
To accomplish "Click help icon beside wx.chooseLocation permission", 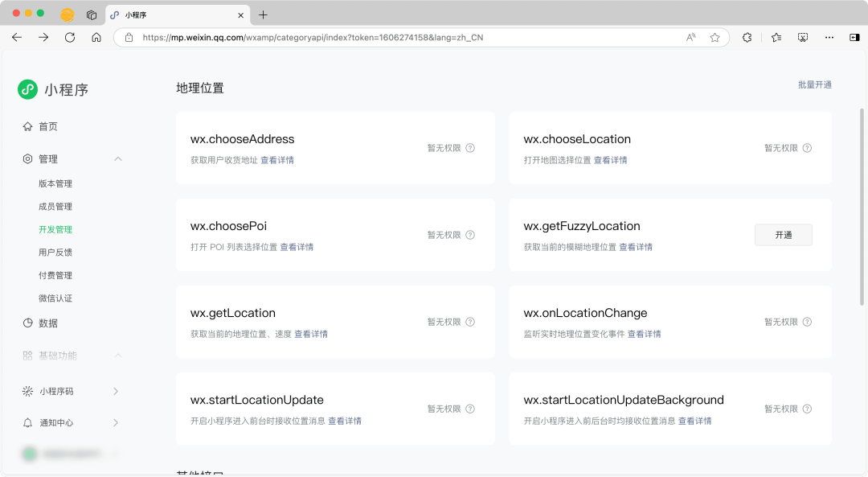I will coord(807,148).
